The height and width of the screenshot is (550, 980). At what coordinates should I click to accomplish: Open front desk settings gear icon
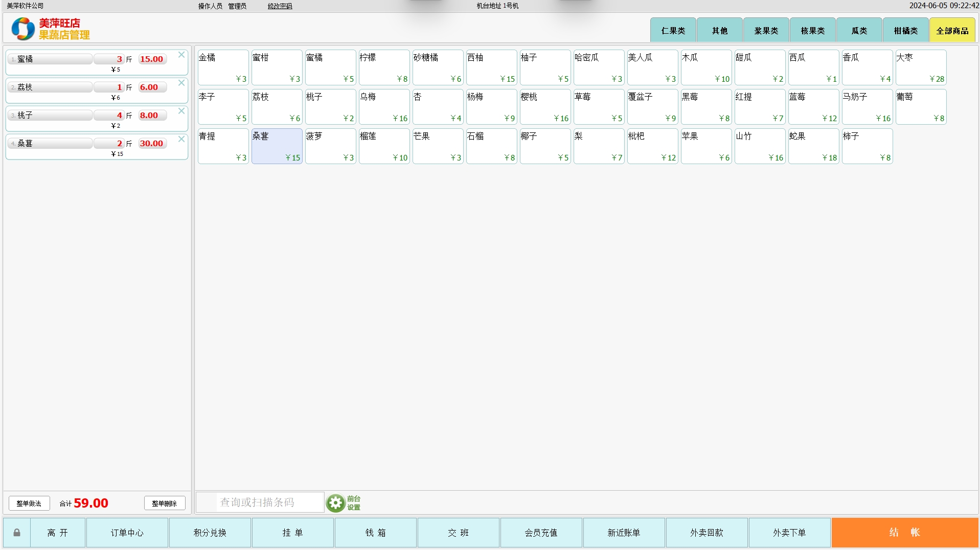click(336, 503)
